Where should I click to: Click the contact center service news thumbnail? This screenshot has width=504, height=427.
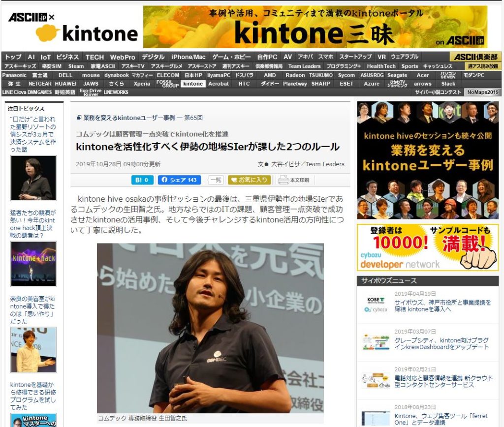[376, 380]
